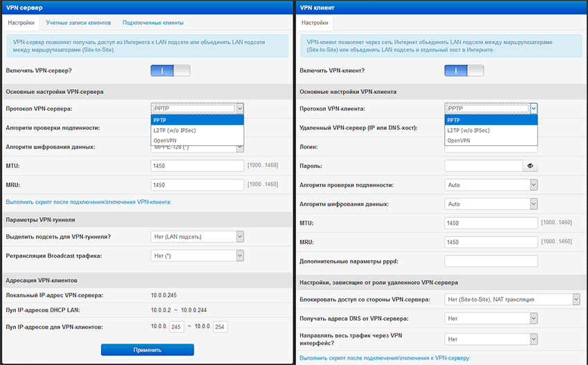588x365 pixels.
Task: Open script link for VPN-серверу connection
Action: point(385,358)
